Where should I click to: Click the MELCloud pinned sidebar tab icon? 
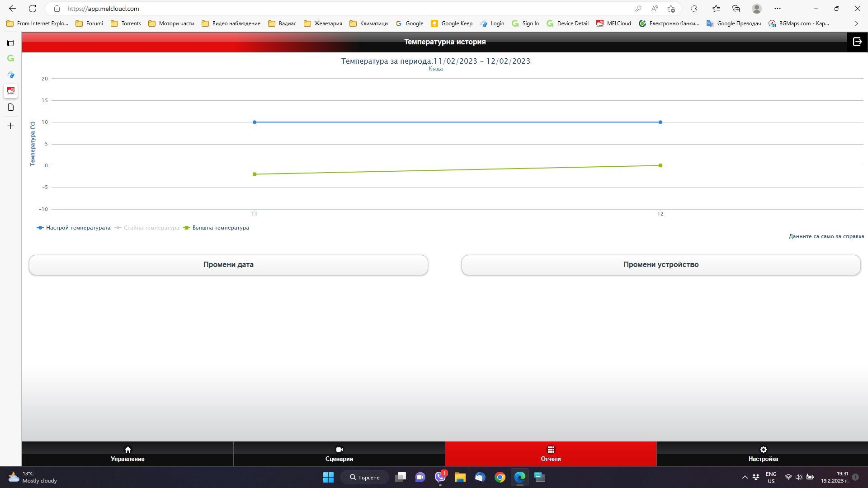[11, 91]
